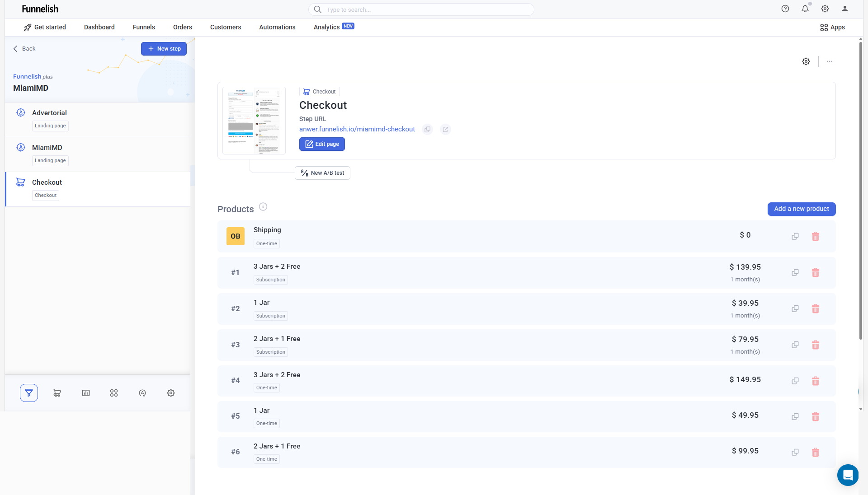Open the live chat bubble

click(848, 475)
